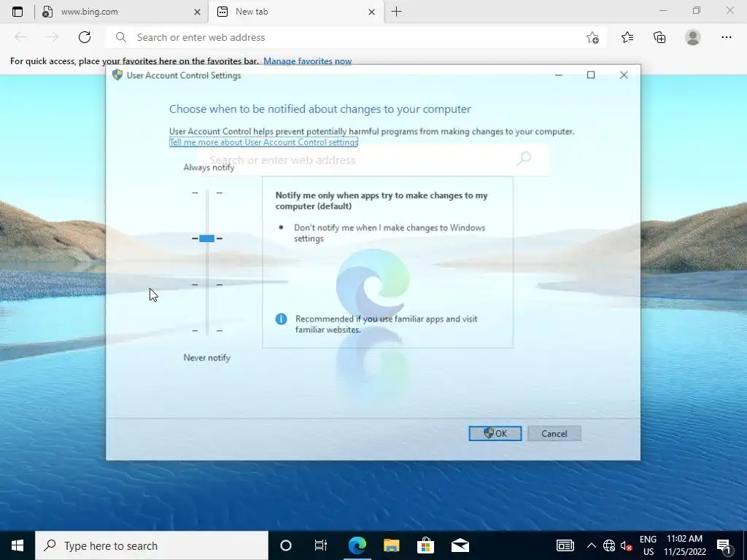Open the Action Center notifications icon
Screen dimensions: 747x560
pos(724,545)
